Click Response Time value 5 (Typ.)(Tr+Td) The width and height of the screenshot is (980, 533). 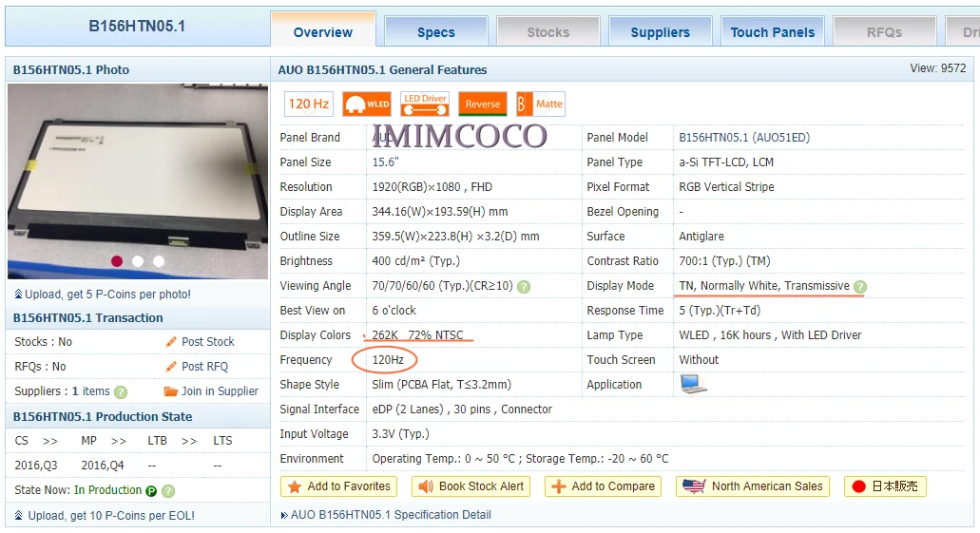point(720,311)
